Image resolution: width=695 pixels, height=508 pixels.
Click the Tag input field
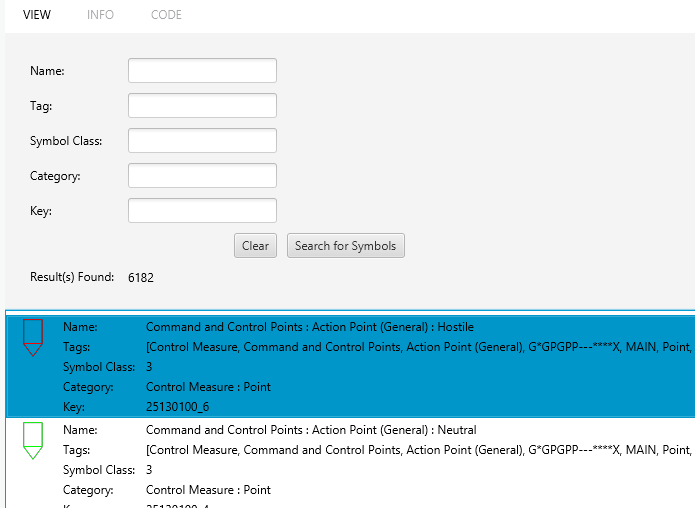(x=203, y=106)
